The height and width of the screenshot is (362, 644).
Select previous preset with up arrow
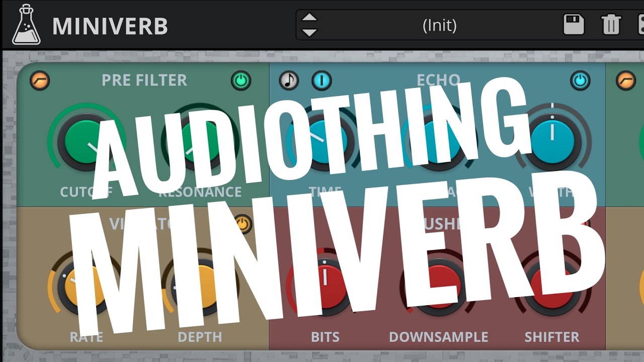point(309,18)
